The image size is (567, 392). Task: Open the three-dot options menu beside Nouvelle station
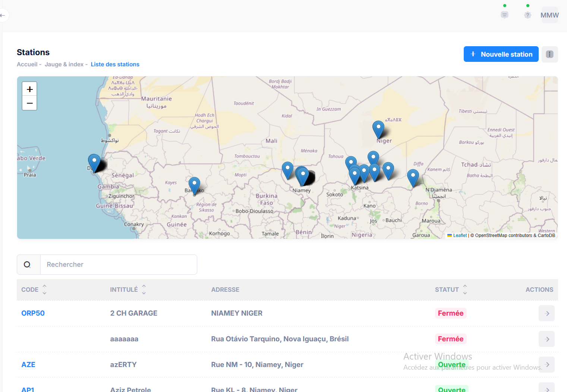[549, 54]
